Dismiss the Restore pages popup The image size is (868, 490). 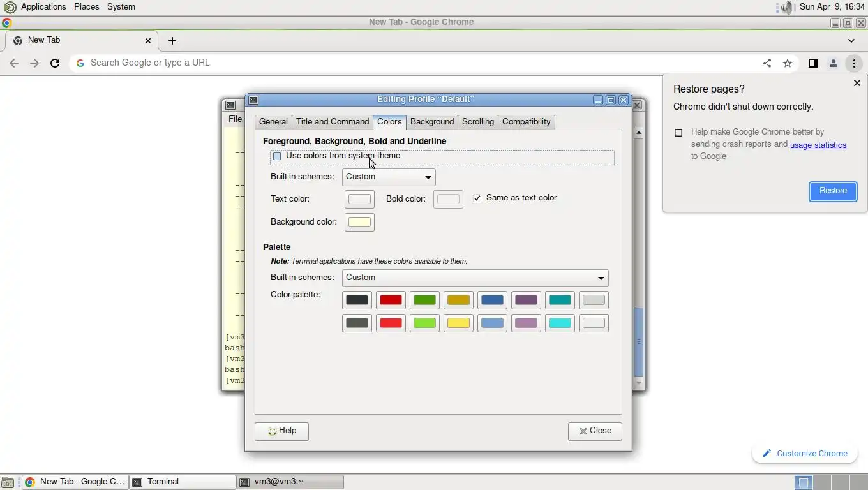(x=857, y=83)
